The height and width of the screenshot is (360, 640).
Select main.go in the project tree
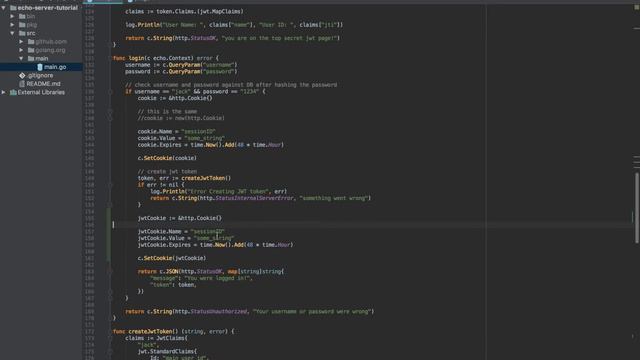point(55,67)
